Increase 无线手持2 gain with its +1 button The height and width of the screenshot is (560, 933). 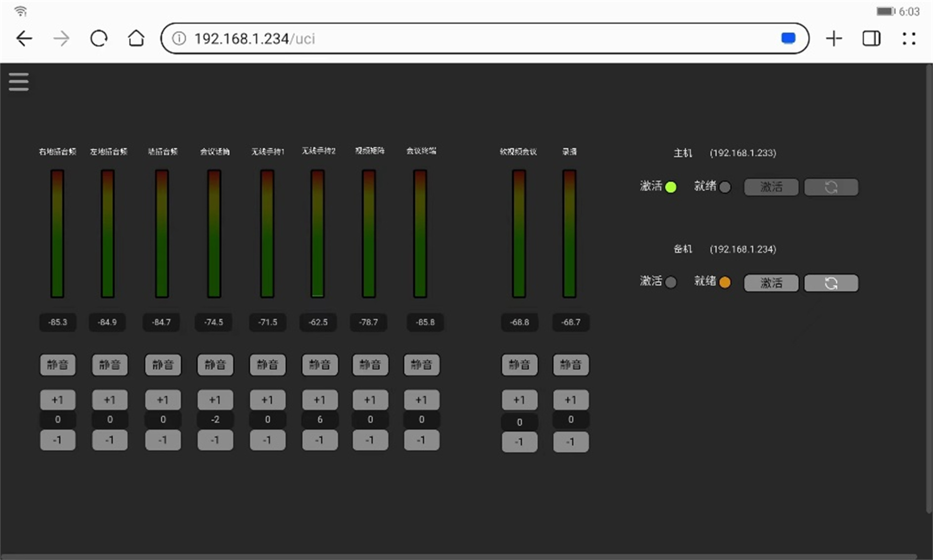320,400
